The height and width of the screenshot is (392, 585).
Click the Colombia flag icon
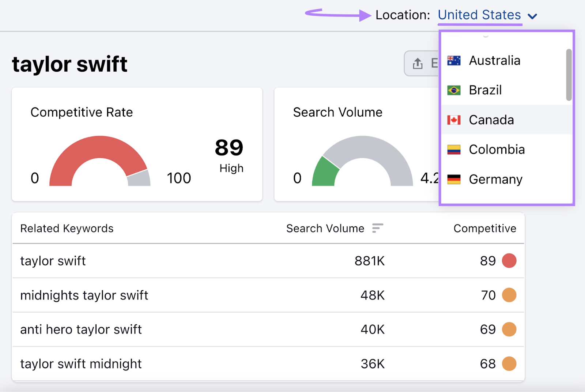point(454,150)
